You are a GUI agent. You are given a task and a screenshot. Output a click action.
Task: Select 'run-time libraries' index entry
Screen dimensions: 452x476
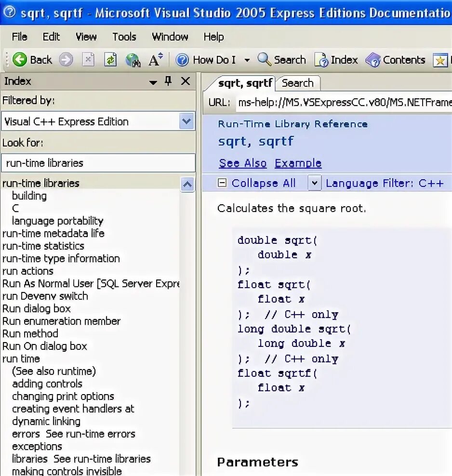coord(40,183)
